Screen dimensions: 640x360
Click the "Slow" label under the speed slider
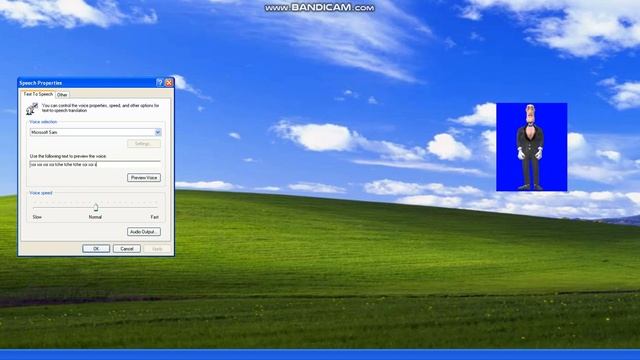[37, 217]
